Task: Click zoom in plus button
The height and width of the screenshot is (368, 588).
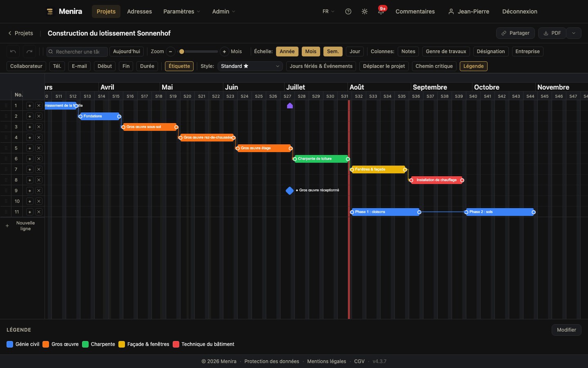Action: [x=224, y=52]
